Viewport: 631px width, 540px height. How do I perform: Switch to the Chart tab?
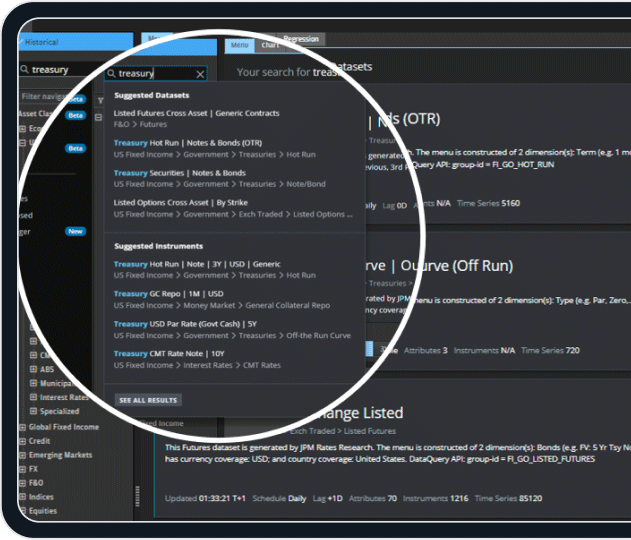[x=268, y=45]
